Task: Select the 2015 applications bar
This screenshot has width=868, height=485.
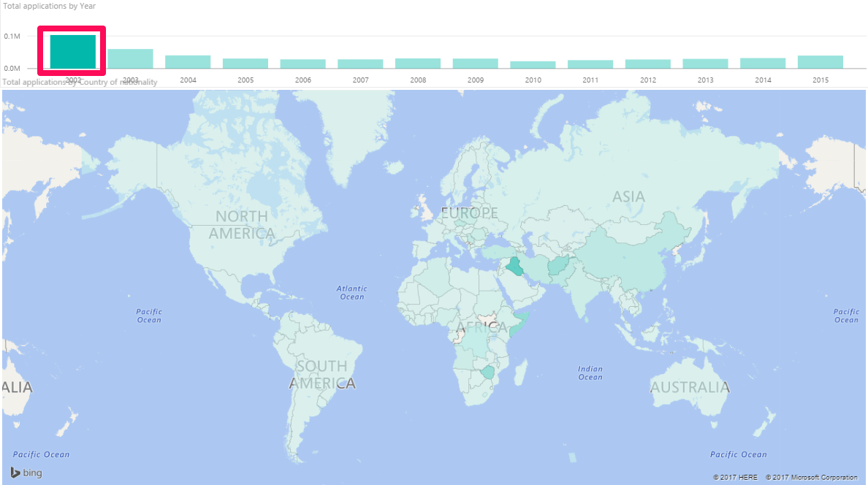Action: click(821, 62)
